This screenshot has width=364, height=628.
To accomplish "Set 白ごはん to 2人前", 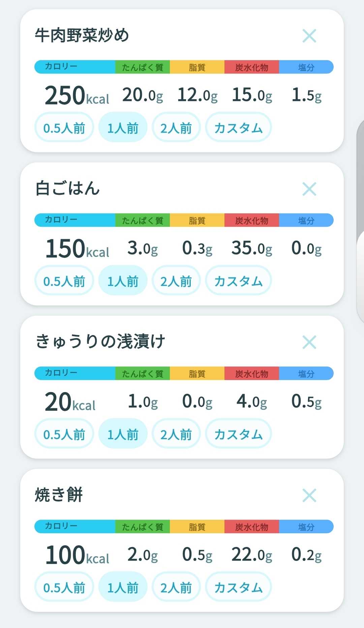I will tap(176, 280).
